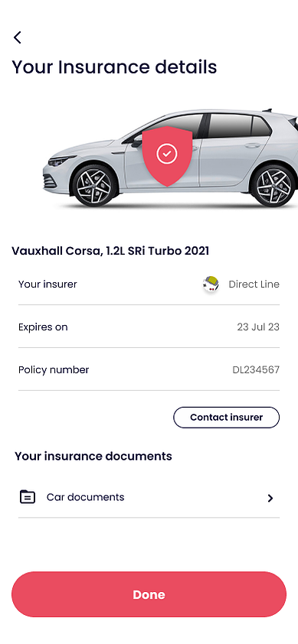The image size is (298, 644).
Task: Open the Car documents row
Action: pyautogui.click(x=149, y=497)
